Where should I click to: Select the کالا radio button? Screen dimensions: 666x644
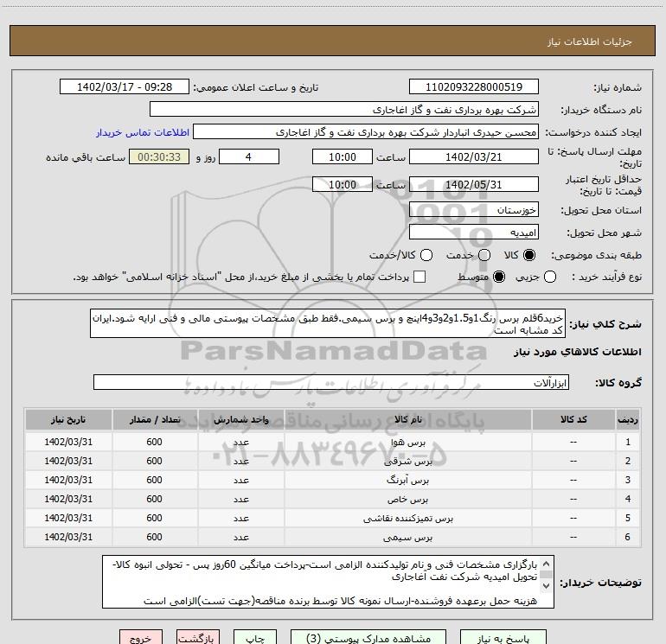[x=529, y=255]
